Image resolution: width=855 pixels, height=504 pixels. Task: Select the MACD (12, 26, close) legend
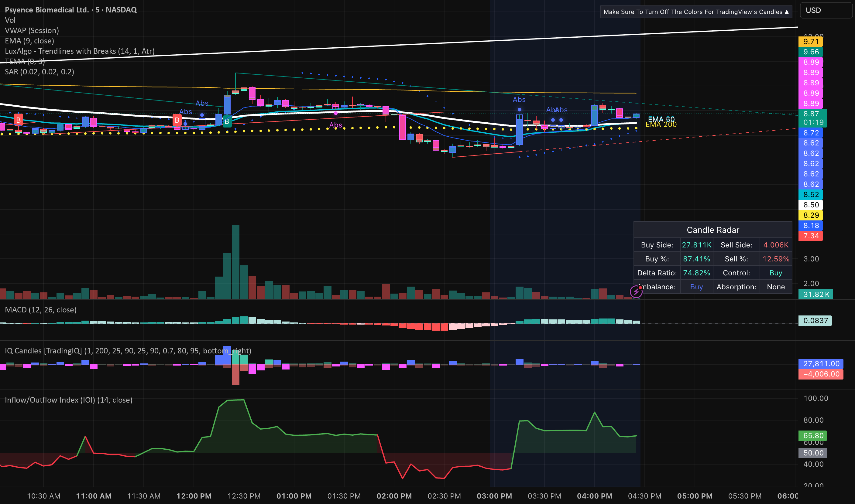point(41,310)
